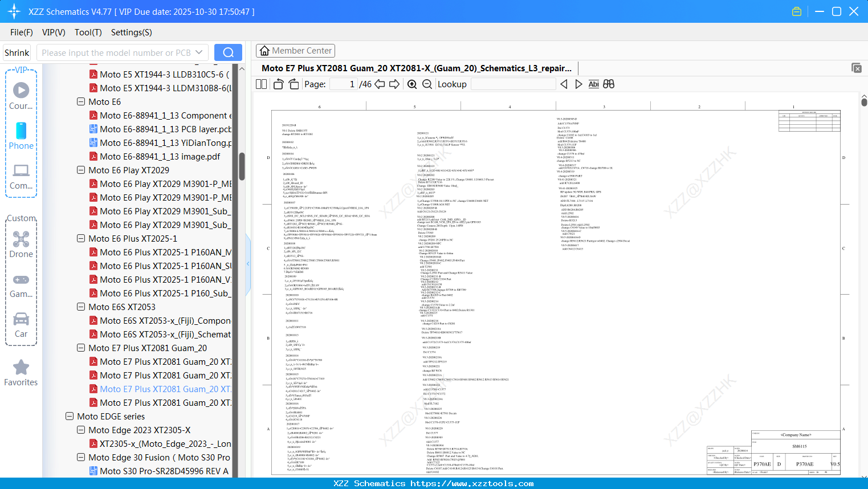Open the Settings(S) menu
Image resolution: width=868 pixels, height=489 pixels.
[x=132, y=32]
